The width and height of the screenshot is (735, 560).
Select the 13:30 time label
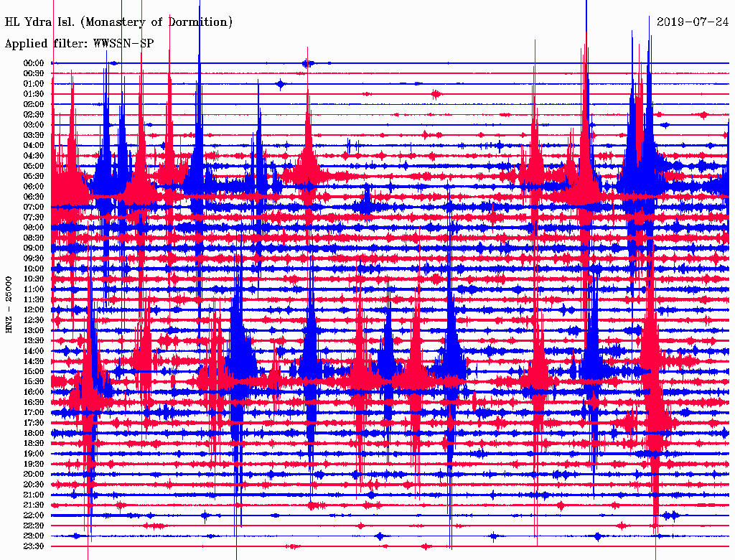pos(34,341)
